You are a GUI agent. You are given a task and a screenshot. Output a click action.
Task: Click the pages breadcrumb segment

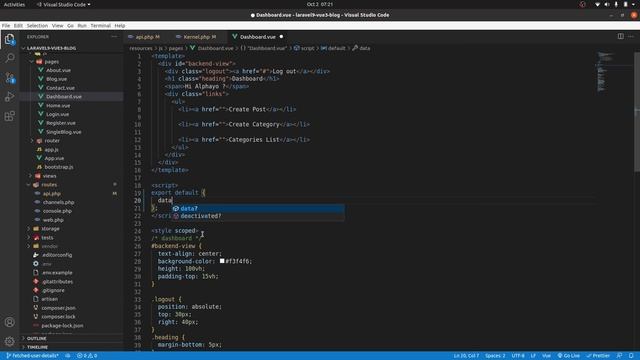click(176, 48)
